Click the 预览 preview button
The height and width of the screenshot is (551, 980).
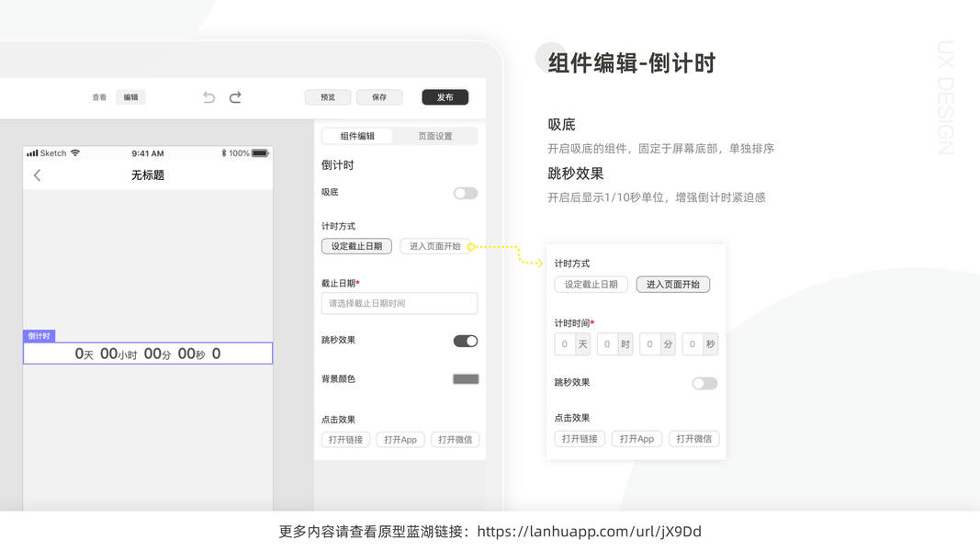coord(328,97)
